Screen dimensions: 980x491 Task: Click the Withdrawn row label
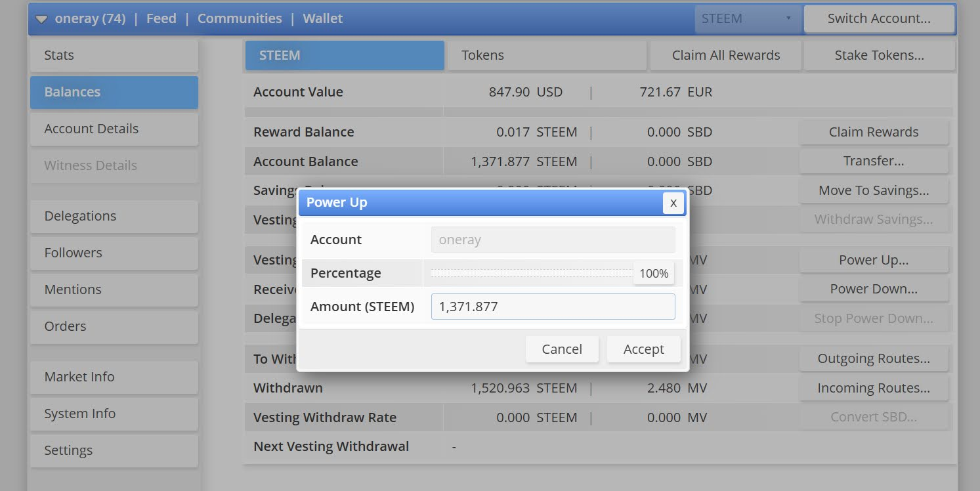coord(288,388)
